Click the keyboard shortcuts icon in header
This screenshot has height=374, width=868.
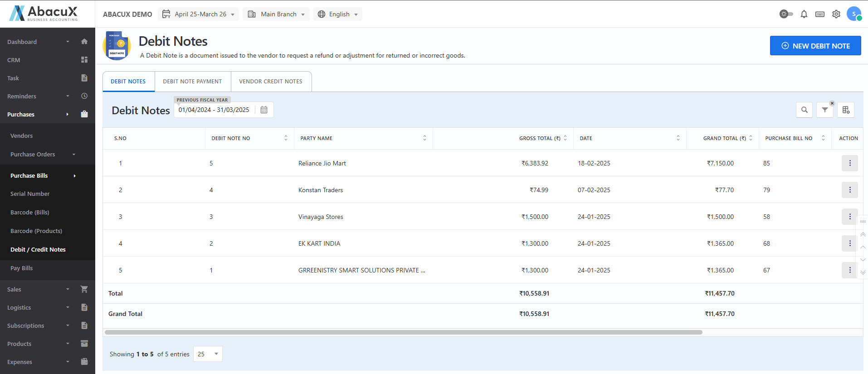pyautogui.click(x=819, y=14)
